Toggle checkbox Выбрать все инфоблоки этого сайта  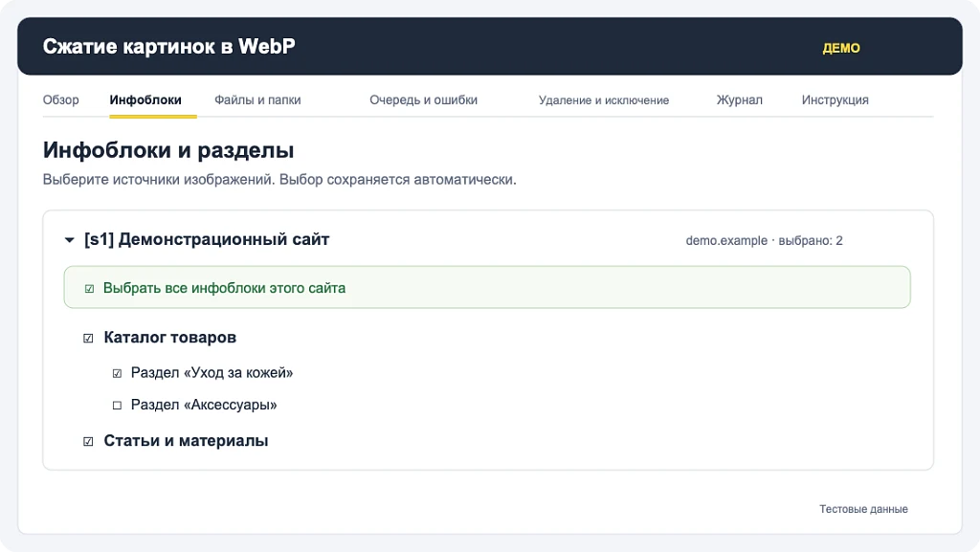[x=89, y=289]
